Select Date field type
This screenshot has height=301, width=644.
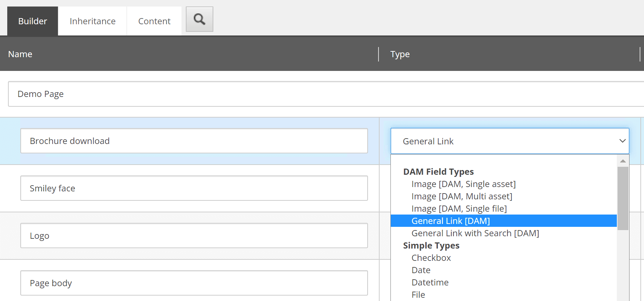click(421, 270)
